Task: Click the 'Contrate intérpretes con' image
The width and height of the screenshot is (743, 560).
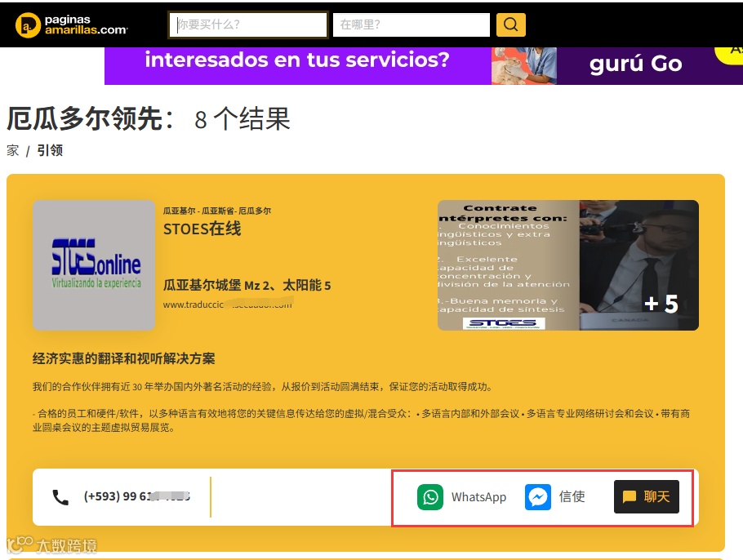Action: point(509,265)
